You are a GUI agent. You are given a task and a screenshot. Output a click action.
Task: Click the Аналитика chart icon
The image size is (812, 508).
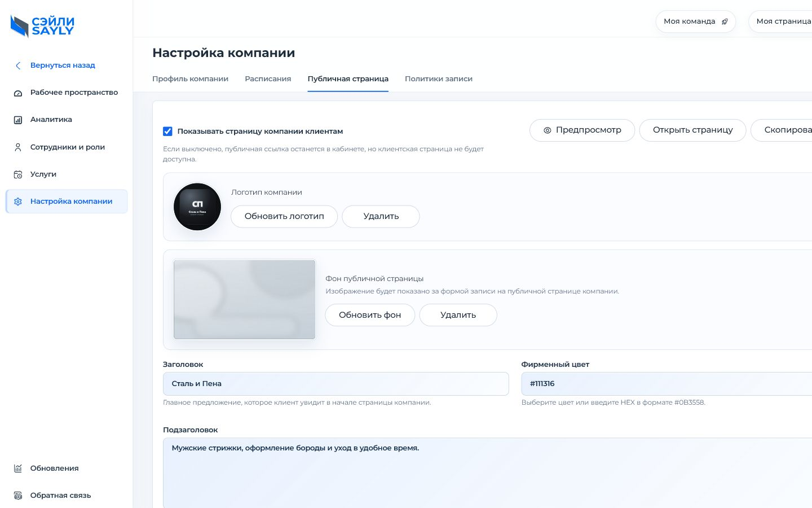pyautogui.click(x=18, y=120)
